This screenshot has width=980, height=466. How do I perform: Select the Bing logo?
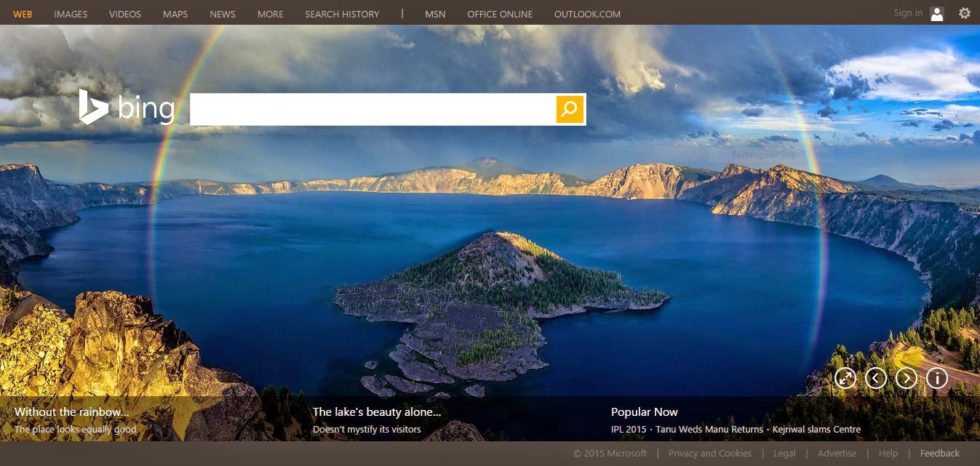(127, 108)
